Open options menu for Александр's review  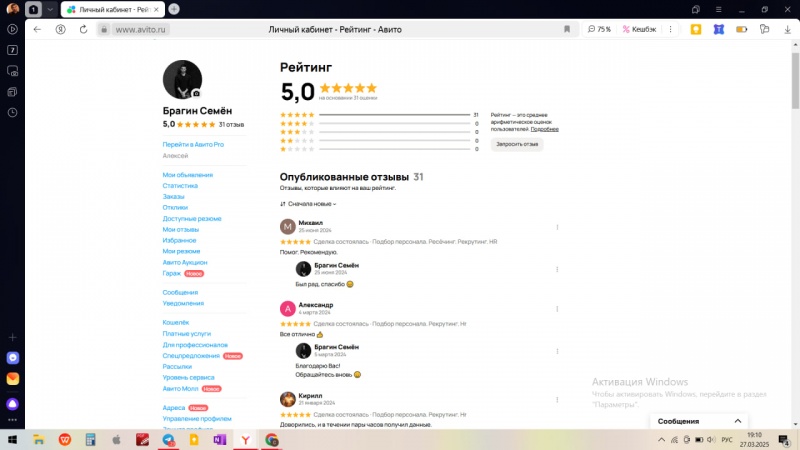click(x=557, y=309)
